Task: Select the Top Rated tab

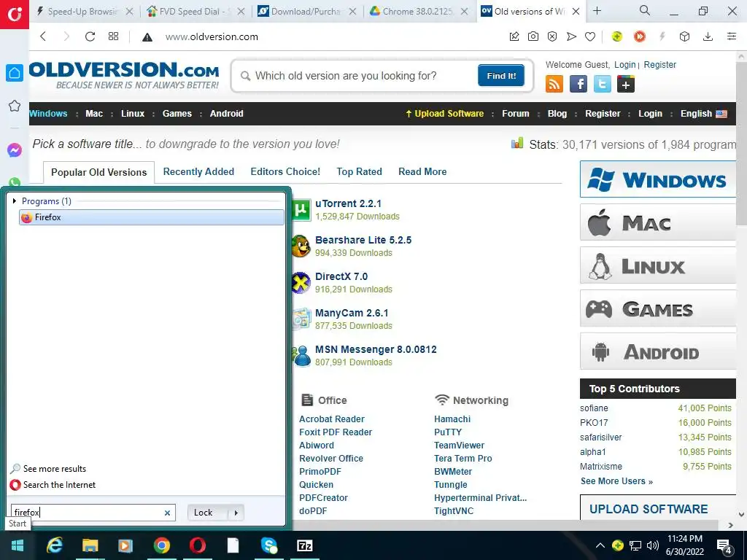Action: click(x=359, y=171)
